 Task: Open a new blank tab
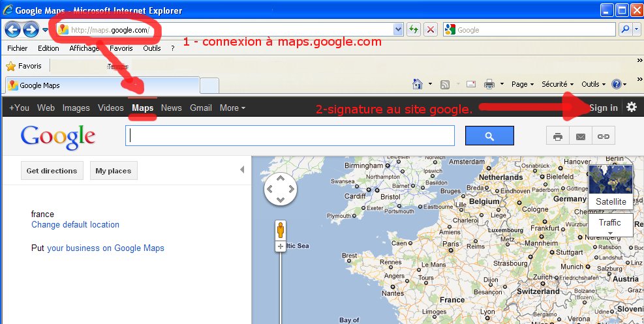pyautogui.click(x=209, y=85)
